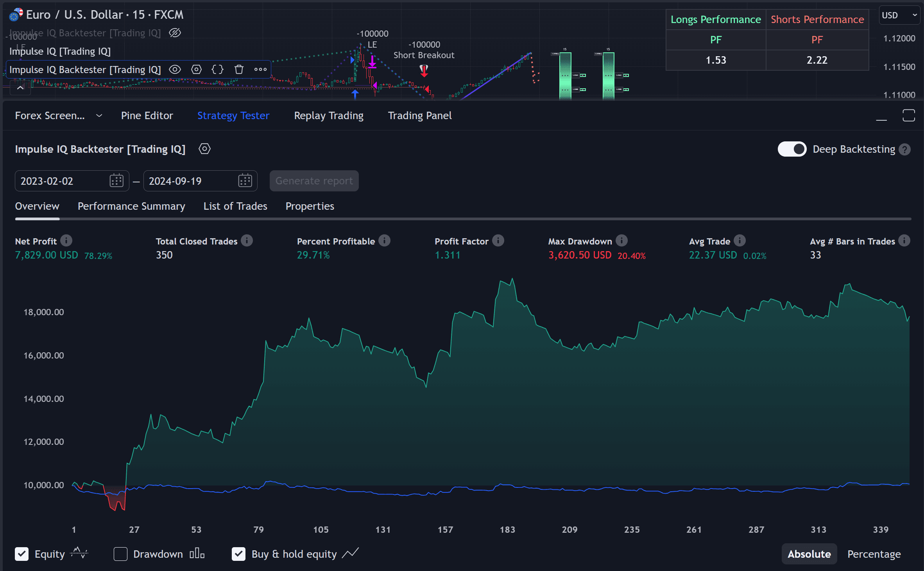Click the Generate report button
This screenshot has height=571, width=924.
pyautogui.click(x=314, y=181)
